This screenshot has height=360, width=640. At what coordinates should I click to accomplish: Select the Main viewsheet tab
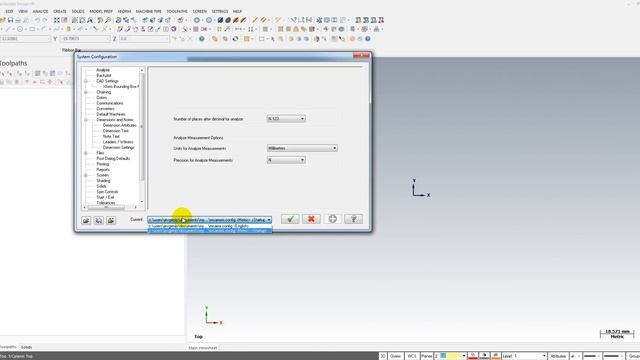[202, 348]
